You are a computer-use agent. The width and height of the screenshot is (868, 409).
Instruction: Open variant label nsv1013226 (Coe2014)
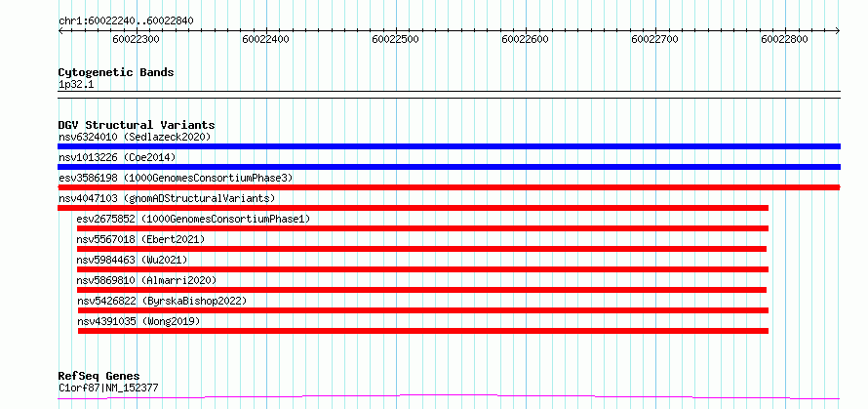tap(117, 157)
